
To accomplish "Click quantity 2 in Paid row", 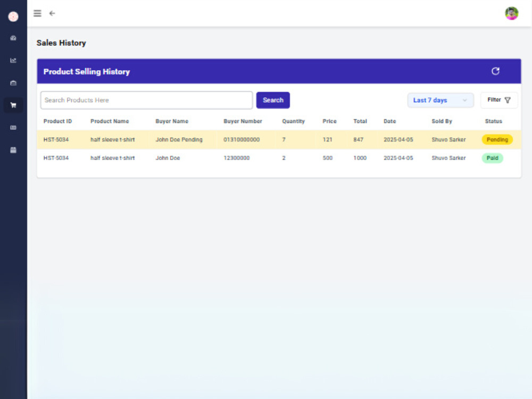I will click(x=284, y=158).
